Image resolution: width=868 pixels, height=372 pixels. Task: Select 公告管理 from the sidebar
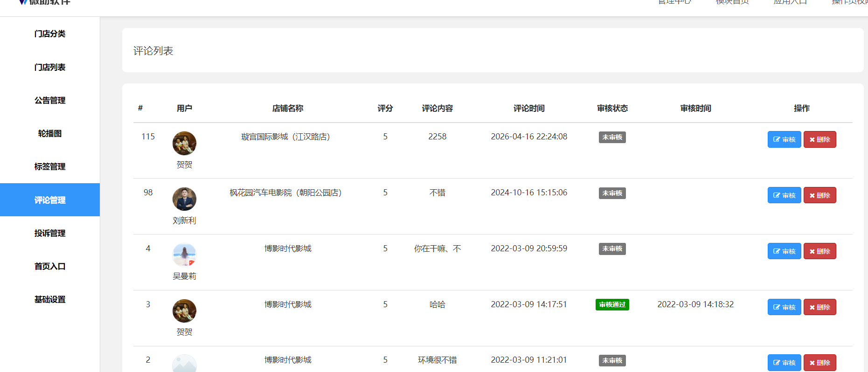point(50,100)
